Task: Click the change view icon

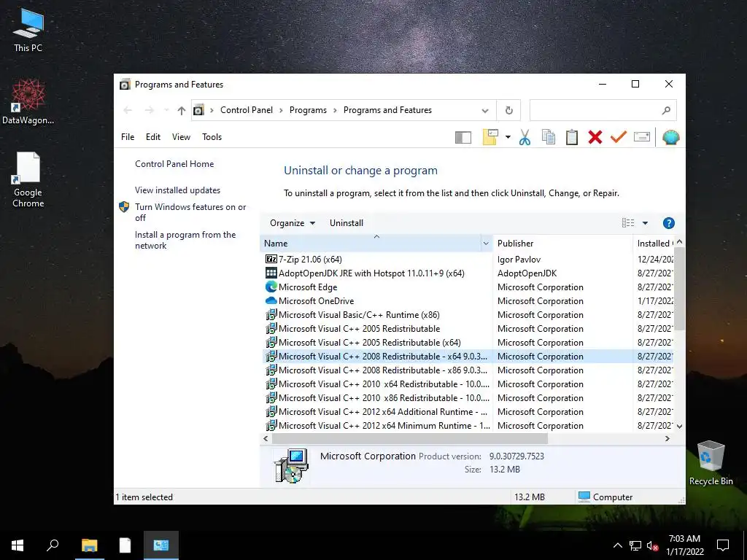Action: 628,223
